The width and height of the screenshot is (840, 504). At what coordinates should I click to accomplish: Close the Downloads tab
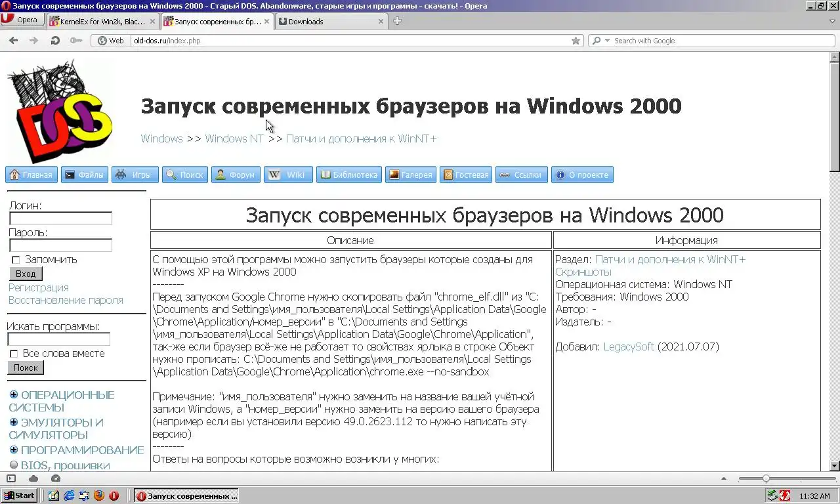[381, 21]
